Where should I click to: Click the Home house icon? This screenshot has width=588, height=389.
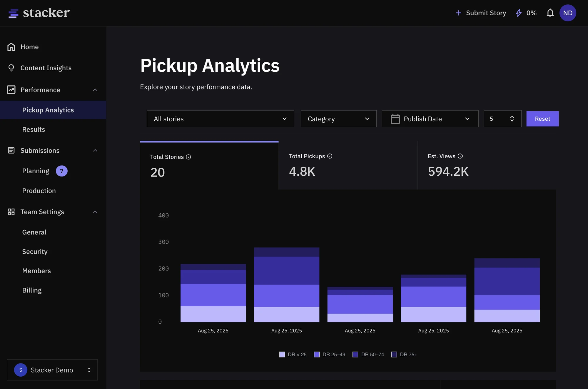coord(11,47)
